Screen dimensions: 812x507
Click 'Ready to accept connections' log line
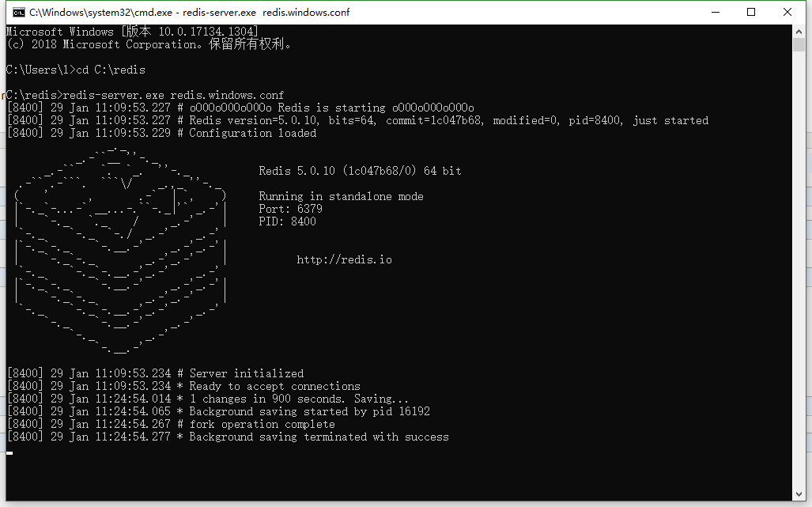[183, 386]
